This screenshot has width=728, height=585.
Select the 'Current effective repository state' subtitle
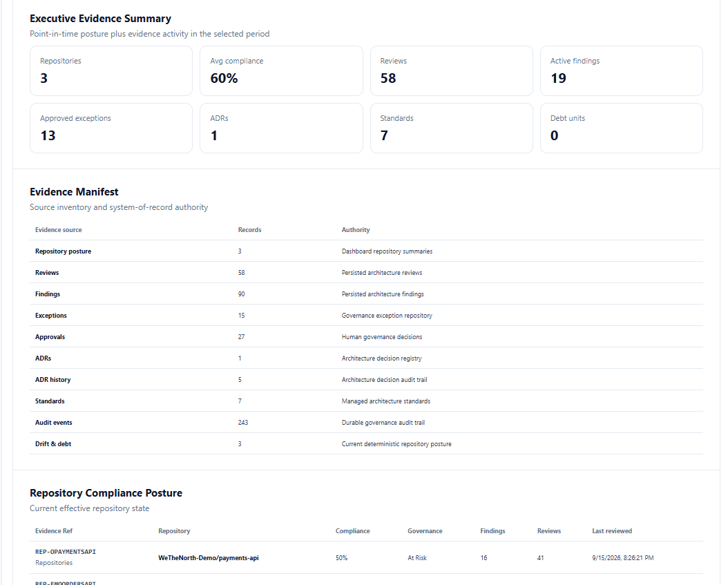pyautogui.click(x=90, y=508)
